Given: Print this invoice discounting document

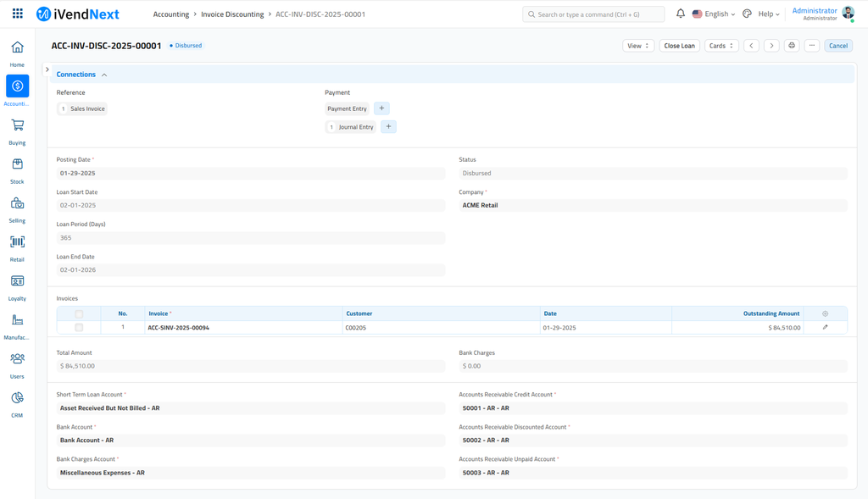Looking at the screenshot, I should click(x=792, y=46).
